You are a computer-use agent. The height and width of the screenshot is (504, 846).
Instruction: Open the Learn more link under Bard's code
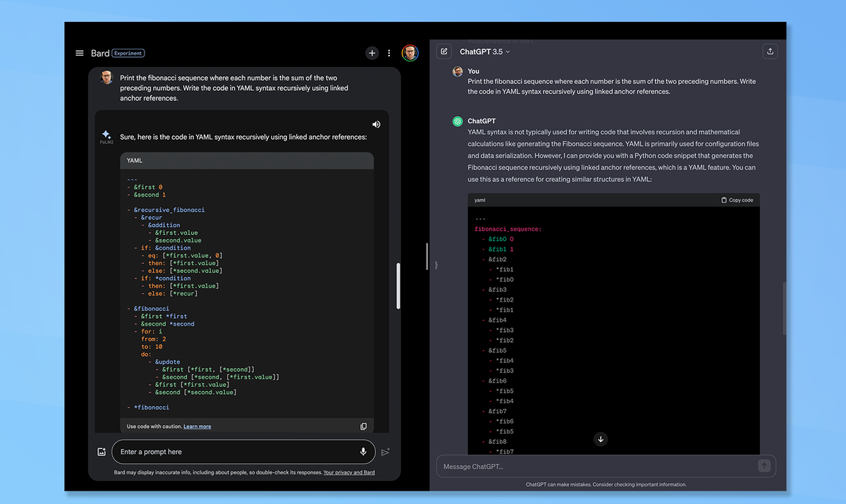197,426
